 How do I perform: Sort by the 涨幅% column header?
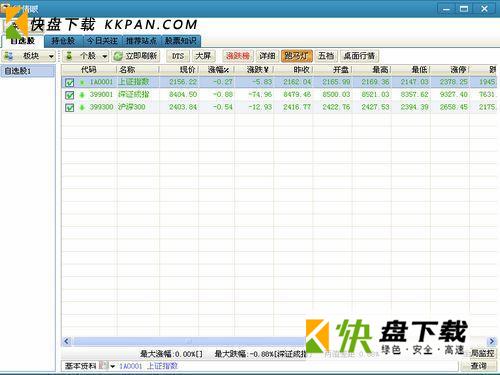[x=217, y=70]
